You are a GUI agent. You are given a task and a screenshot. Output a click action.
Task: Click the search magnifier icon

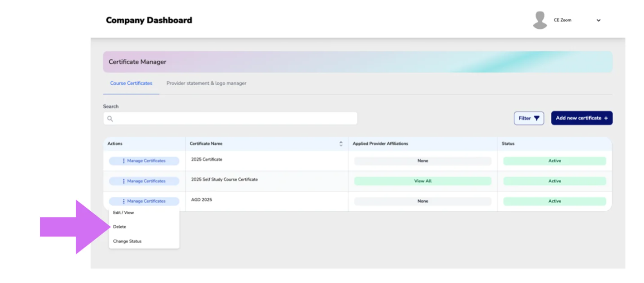(x=110, y=119)
